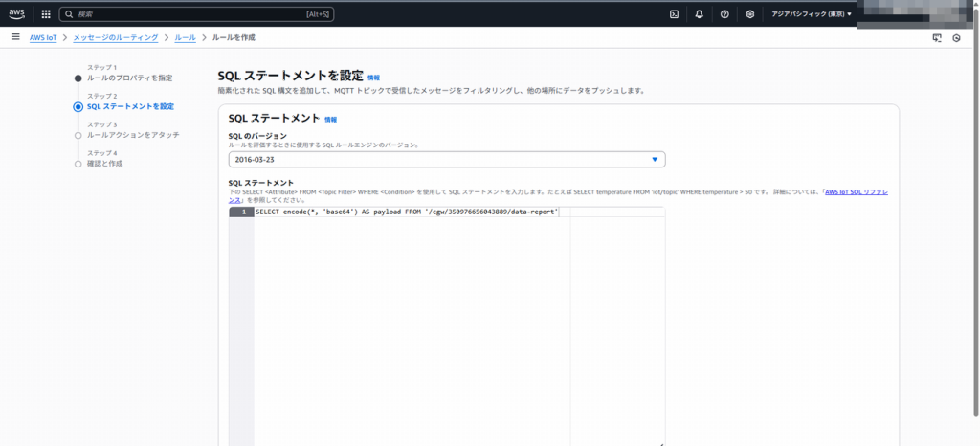The width and height of the screenshot is (980, 446).
Task: Select step 1 ルールのプロパティを指定
Action: click(x=129, y=78)
